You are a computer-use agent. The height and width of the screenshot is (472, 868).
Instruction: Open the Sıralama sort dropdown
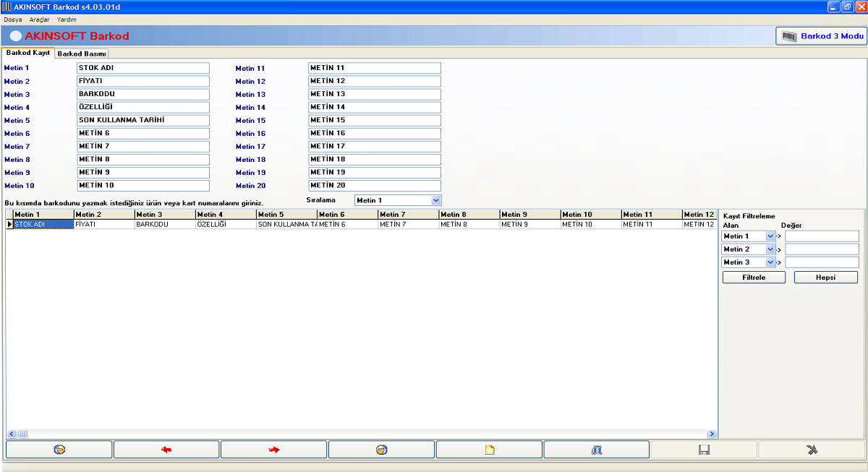click(435, 200)
